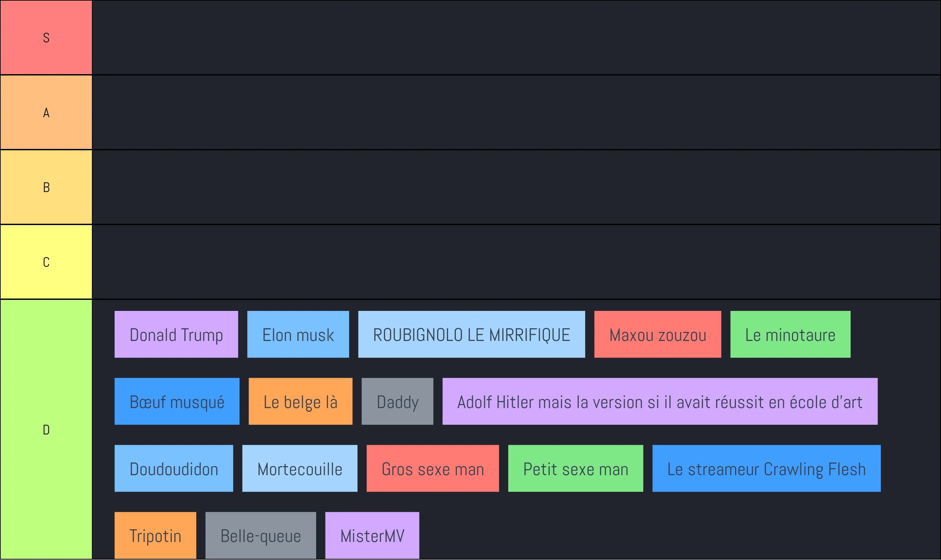Select ROUBIGNOLO LE MIRRIFIQUE item

click(x=471, y=334)
